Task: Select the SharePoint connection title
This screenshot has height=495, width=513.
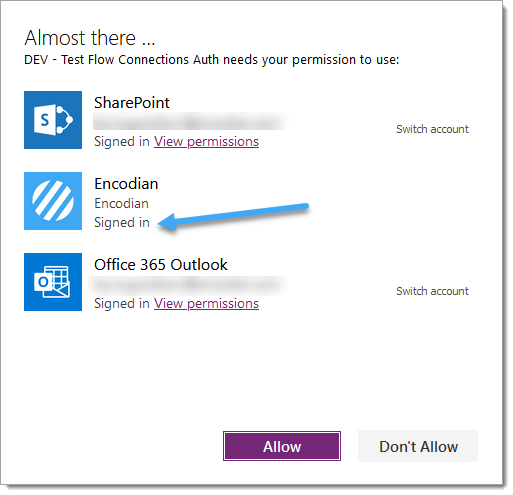Action: 132,103
